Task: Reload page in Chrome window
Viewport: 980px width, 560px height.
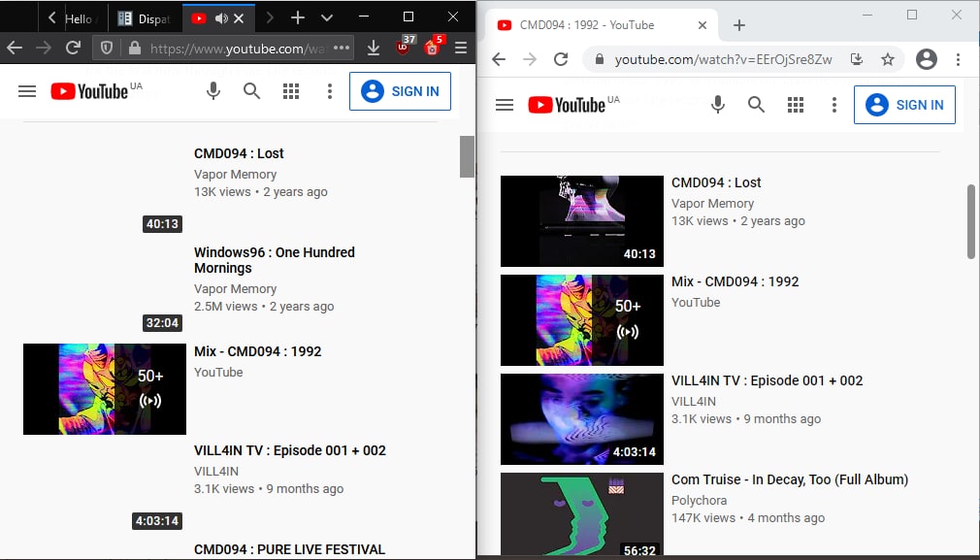Action: tap(561, 59)
